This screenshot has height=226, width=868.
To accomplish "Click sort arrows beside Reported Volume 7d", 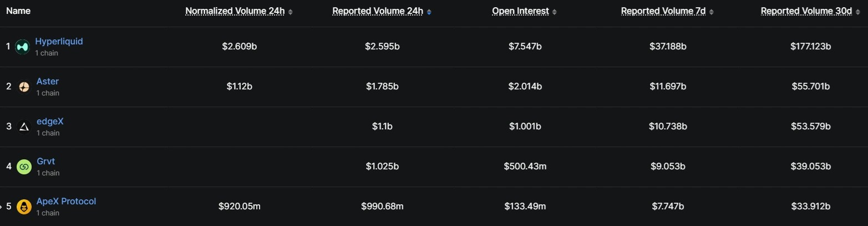I will [x=712, y=12].
